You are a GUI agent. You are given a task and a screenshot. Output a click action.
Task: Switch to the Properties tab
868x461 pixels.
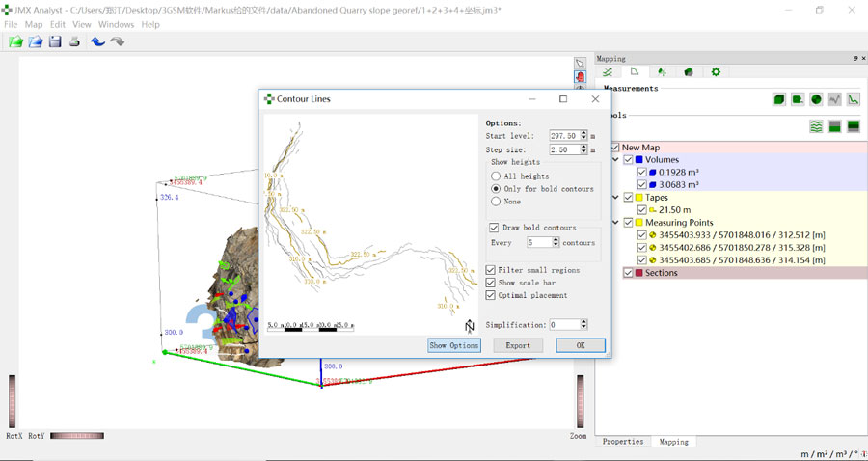[623, 442]
